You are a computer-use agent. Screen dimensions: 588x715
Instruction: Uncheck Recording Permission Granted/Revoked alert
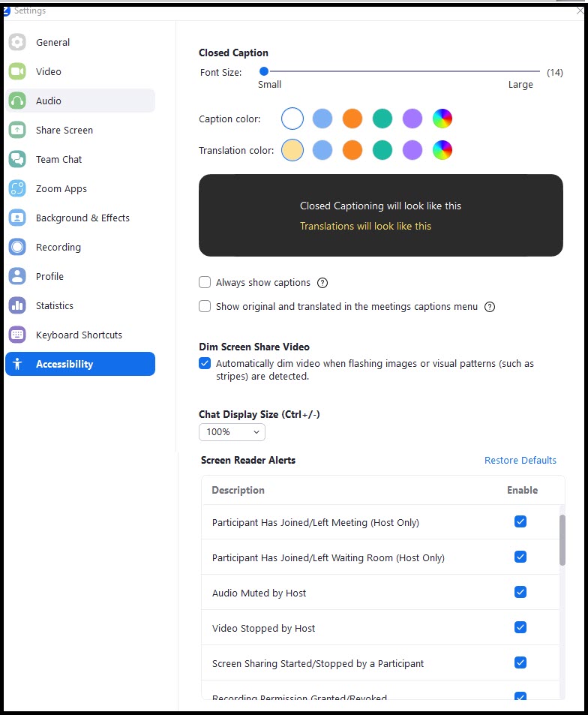(x=520, y=695)
